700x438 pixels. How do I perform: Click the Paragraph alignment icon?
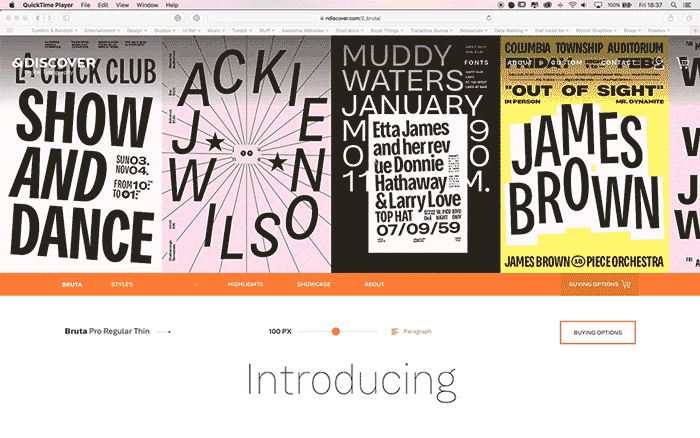tap(395, 331)
